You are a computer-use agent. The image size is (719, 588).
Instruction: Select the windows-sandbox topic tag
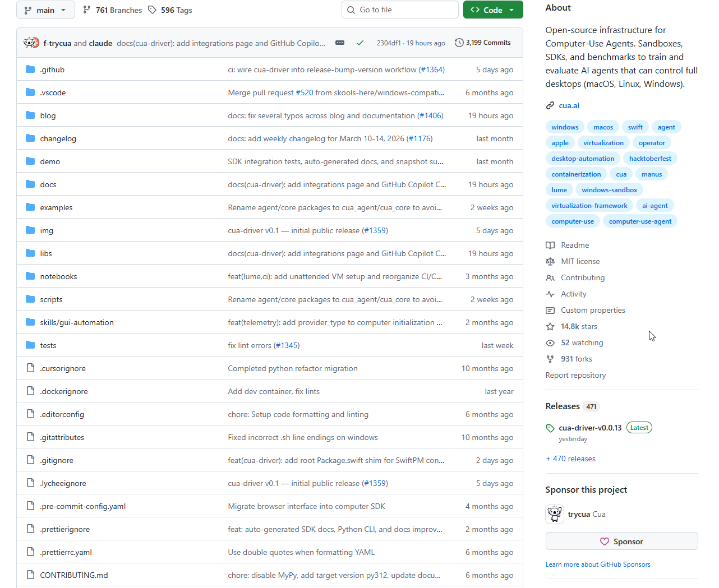point(609,190)
